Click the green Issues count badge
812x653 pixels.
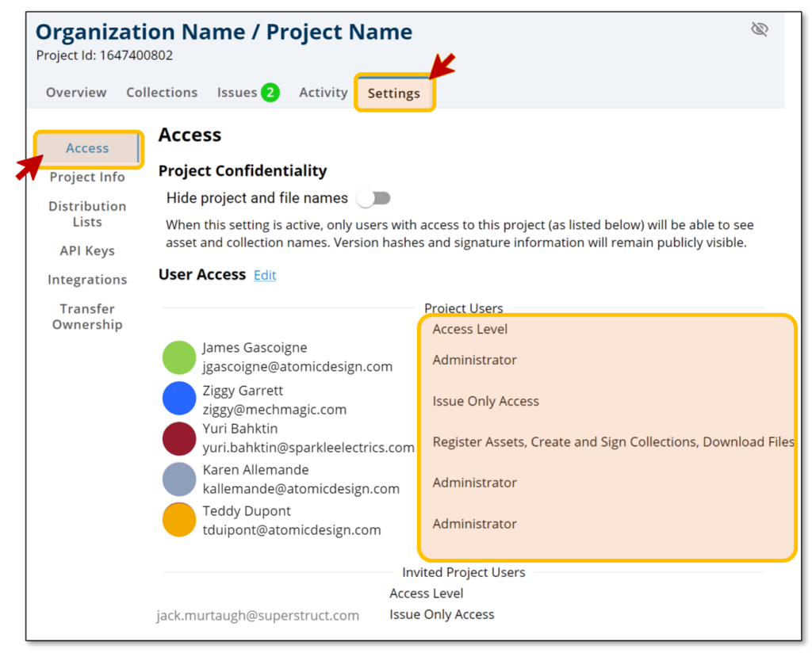(270, 93)
